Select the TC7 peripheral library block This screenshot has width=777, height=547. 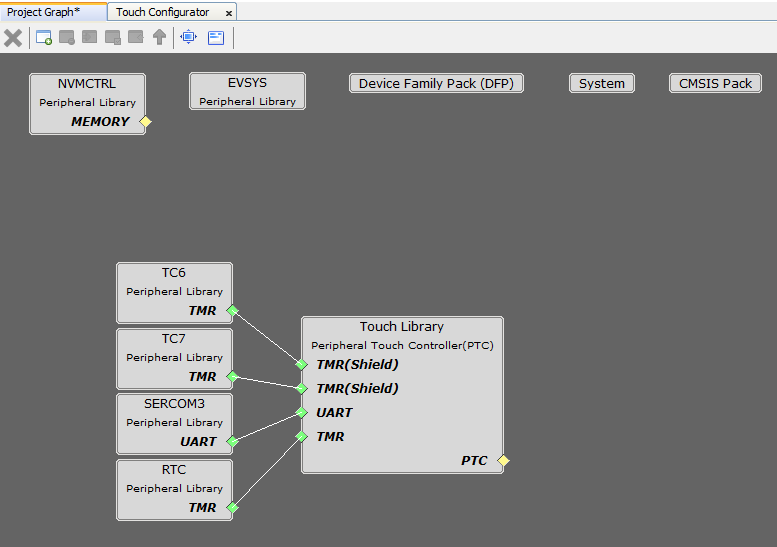pyautogui.click(x=174, y=348)
